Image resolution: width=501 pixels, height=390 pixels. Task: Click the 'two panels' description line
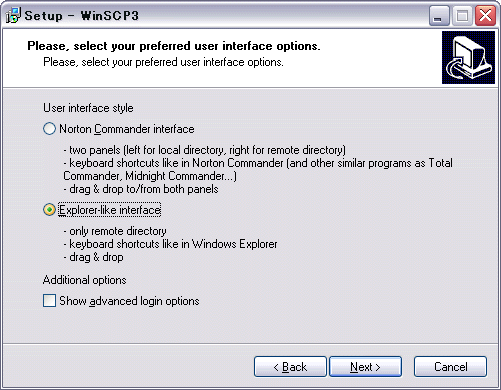tap(205, 150)
